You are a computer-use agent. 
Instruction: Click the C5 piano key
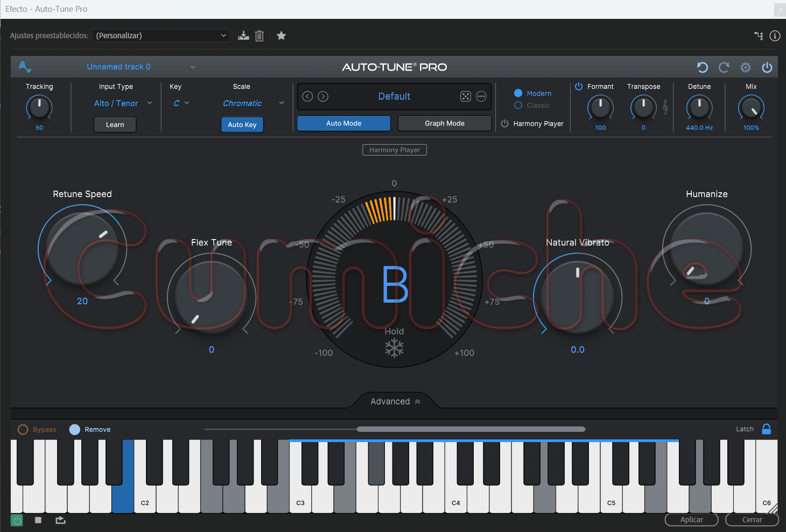point(612,498)
